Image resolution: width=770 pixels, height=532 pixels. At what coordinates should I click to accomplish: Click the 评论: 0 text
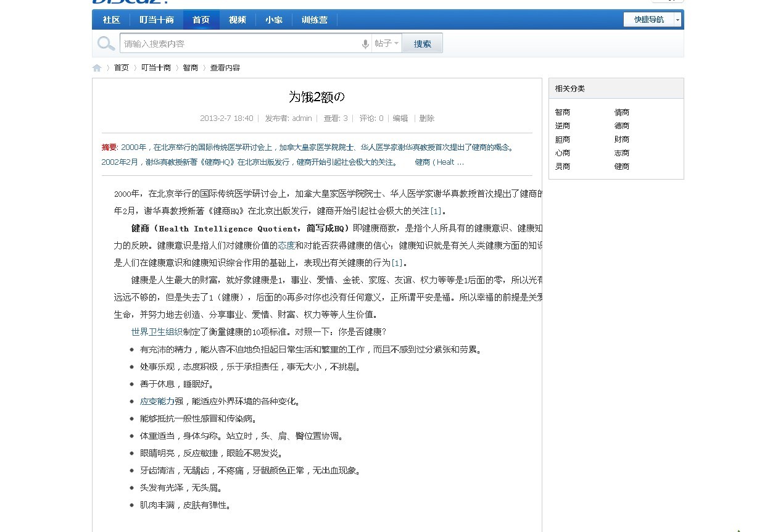point(371,118)
